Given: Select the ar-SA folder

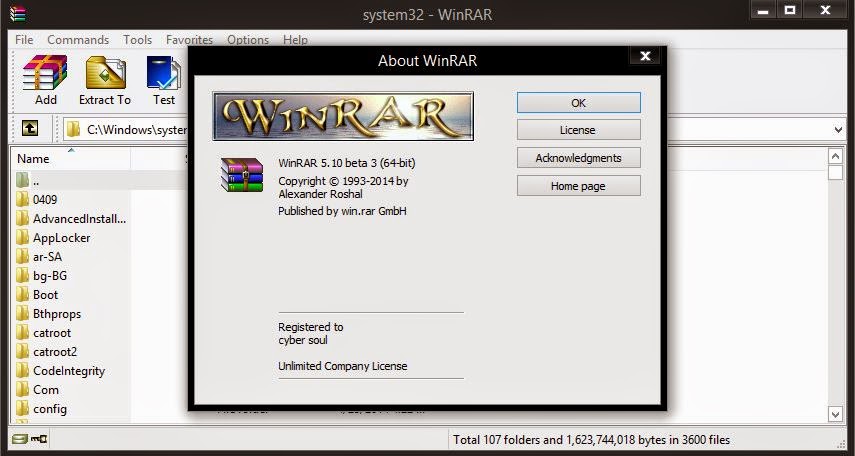Looking at the screenshot, I should [x=47, y=256].
